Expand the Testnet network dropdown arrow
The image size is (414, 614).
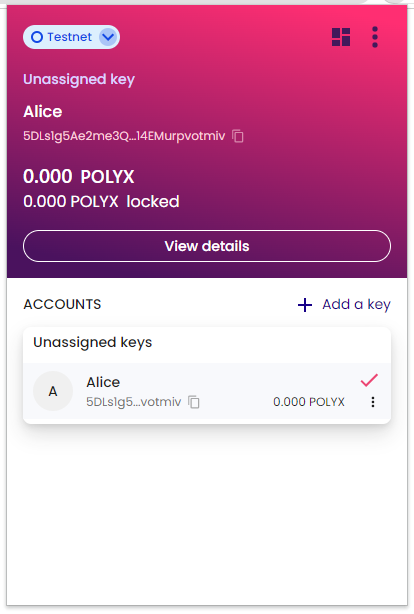click(x=108, y=37)
